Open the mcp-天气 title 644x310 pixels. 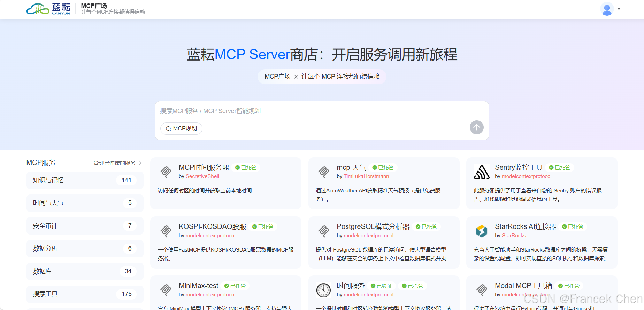coord(351,167)
